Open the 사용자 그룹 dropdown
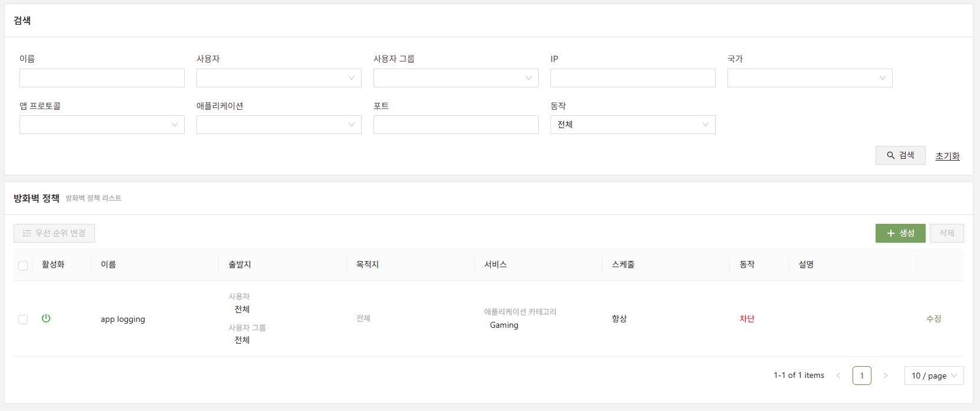This screenshot has height=411, width=980. point(455,78)
